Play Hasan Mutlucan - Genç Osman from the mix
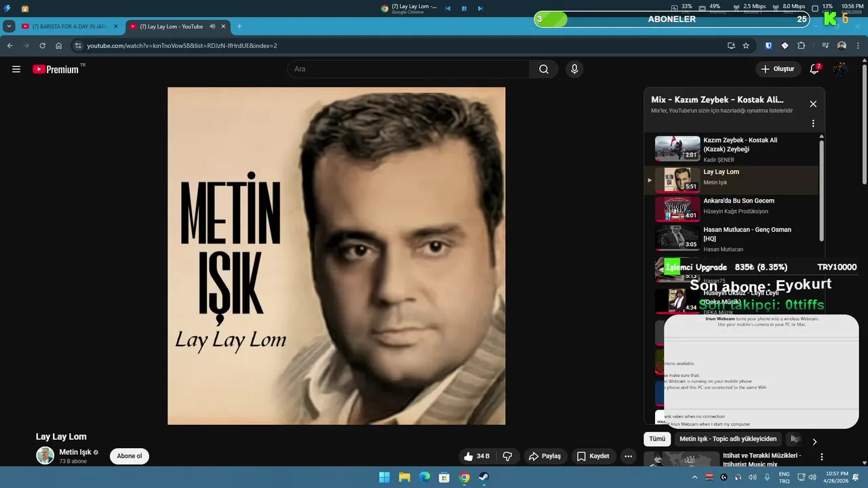This screenshot has height=488, width=868. point(732,239)
